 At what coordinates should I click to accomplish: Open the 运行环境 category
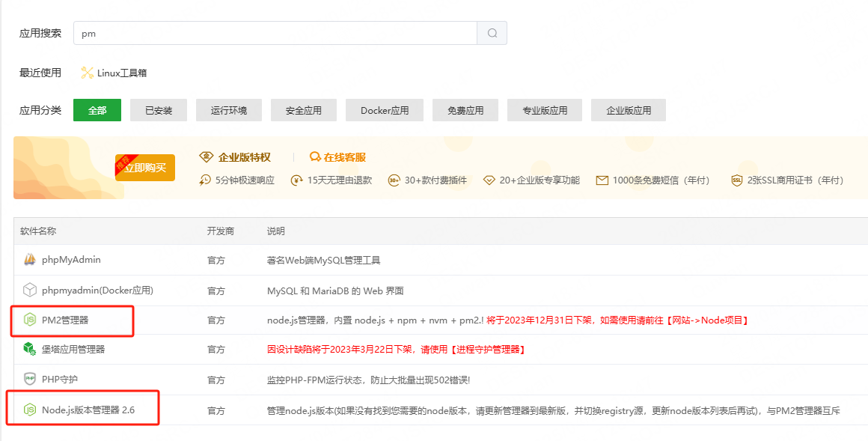tap(228, 109)
